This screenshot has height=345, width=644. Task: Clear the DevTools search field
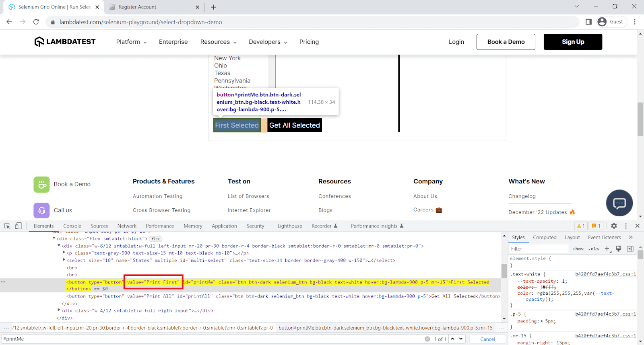coord(427,339)
